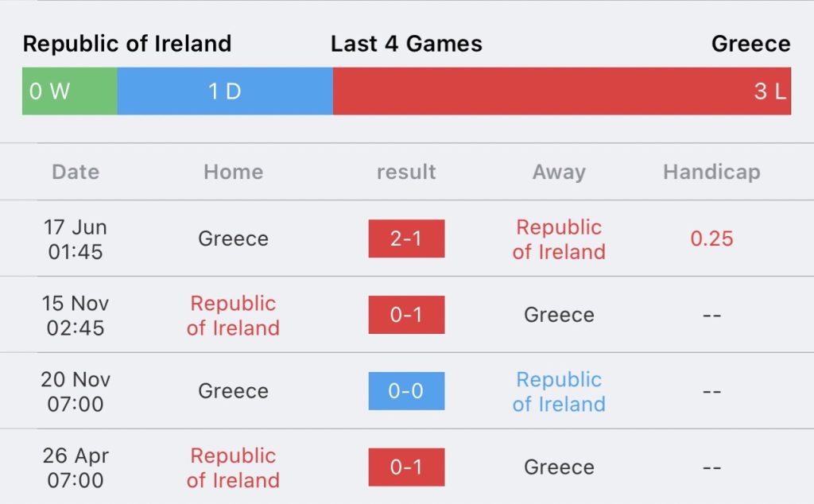
Task: Select Greece home team on 17 Jun
Action: (x=233, y=238)
